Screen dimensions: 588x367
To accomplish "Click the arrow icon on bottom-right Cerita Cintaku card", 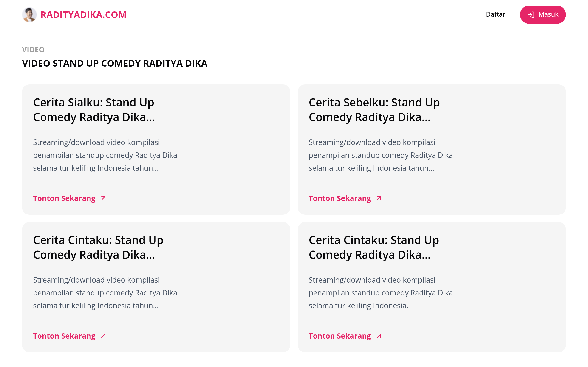I will coord(379,336).
